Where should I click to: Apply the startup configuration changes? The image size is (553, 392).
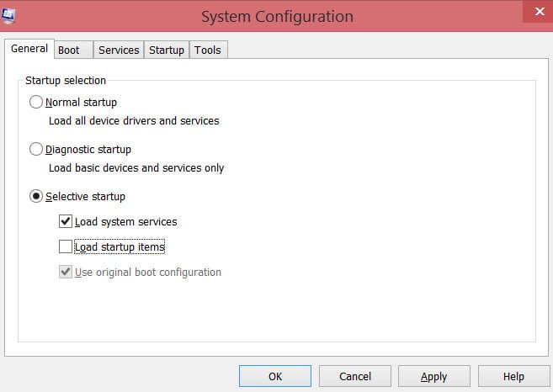434,376
